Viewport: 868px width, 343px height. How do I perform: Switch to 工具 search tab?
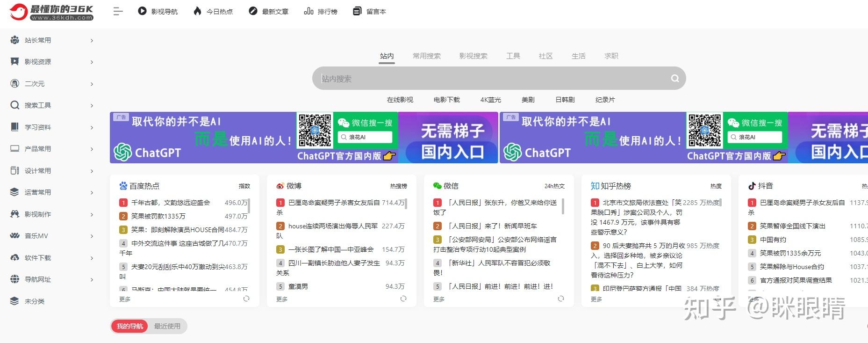pos(513,56)
